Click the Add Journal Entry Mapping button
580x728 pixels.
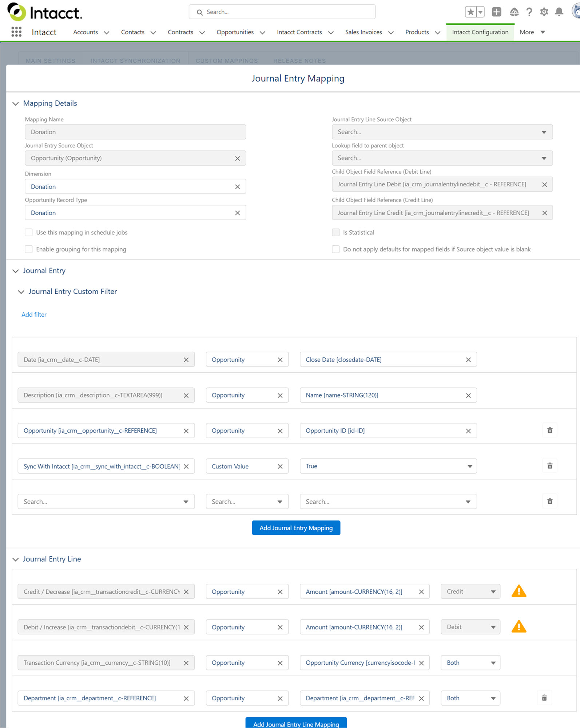(x=296, y=528)
